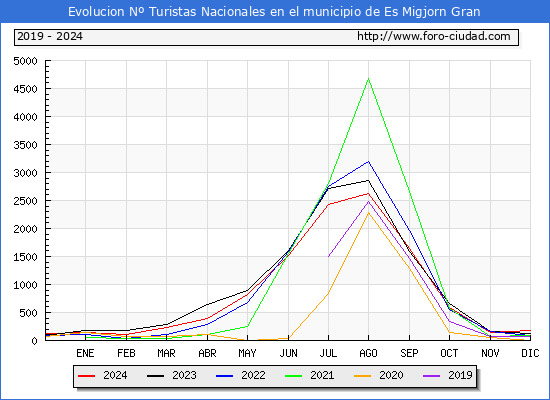Click the 3000 value on the y-axis
The image size is (550, 400).
25,173
